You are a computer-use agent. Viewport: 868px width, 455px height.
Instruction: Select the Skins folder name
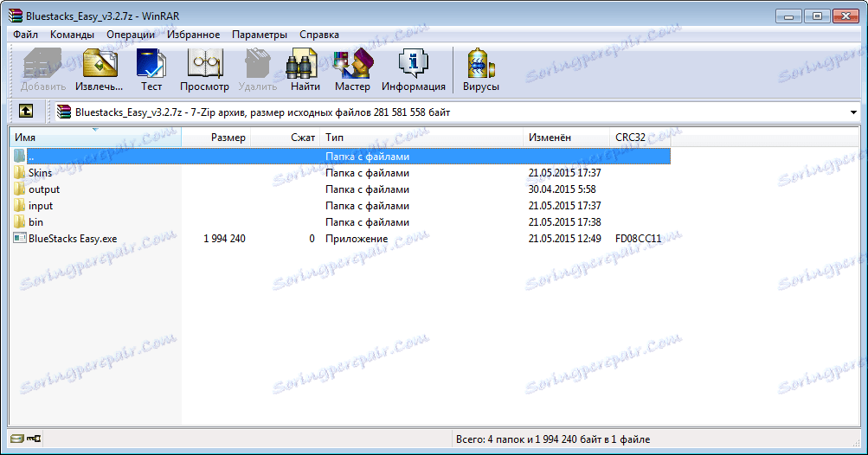[x=40, y=173]
